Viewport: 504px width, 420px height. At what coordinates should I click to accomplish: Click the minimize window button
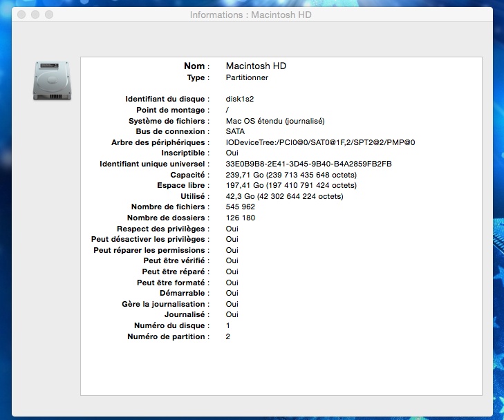pos(35,15)
